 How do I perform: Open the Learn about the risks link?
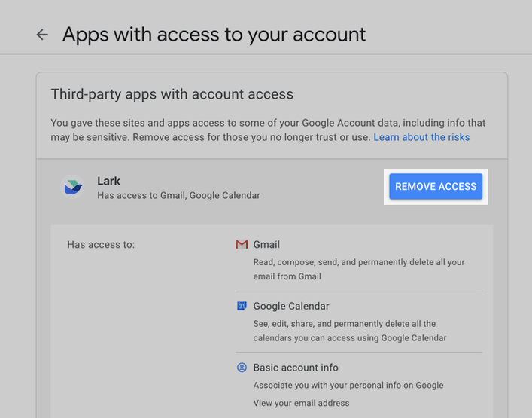pos(421,137)
